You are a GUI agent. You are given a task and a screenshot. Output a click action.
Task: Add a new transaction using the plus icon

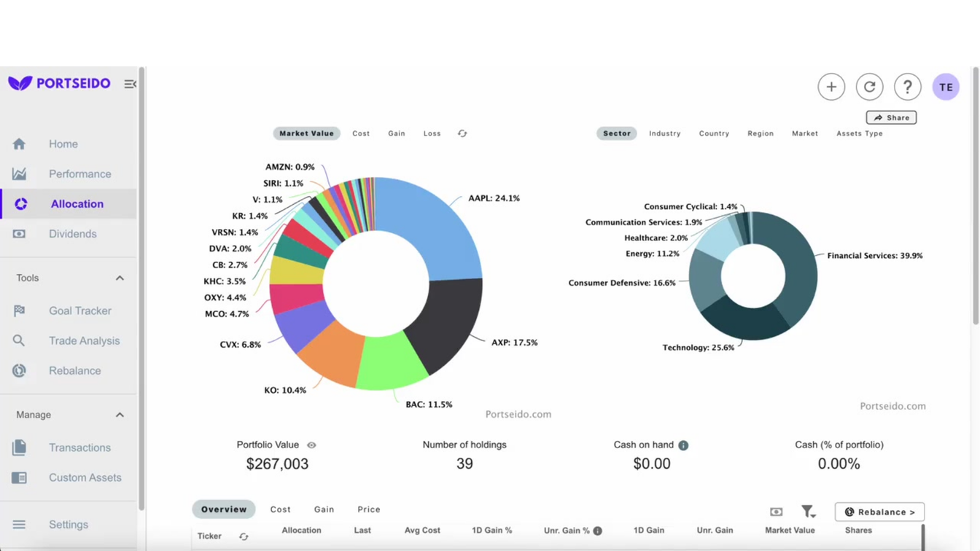(831, 86)
